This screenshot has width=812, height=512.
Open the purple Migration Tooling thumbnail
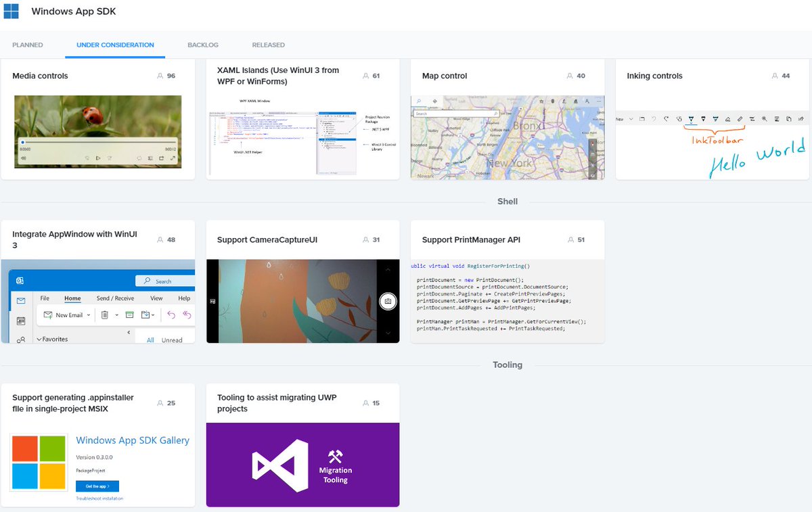click(302, 465)
